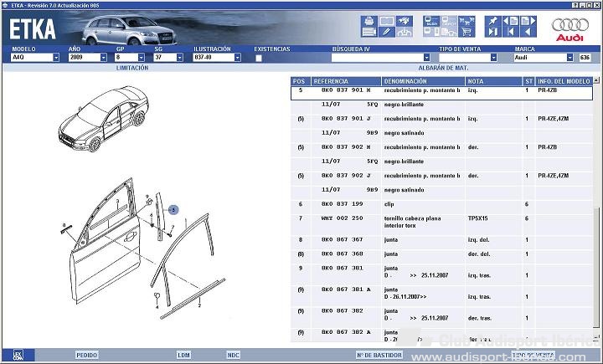The height and width of the screenshot is (364, 603).
Task: Toggle the EXISTENCIAS checkbox
Action: (259, 58)
